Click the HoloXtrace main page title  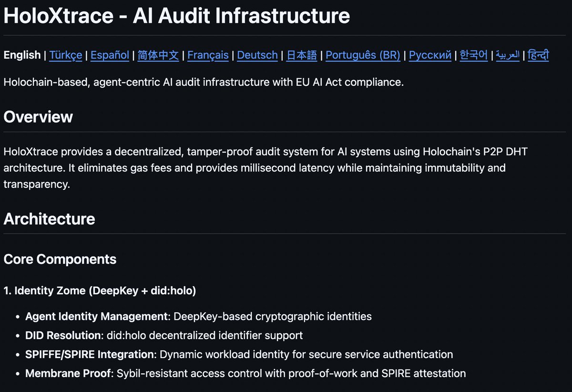(176, 16)
